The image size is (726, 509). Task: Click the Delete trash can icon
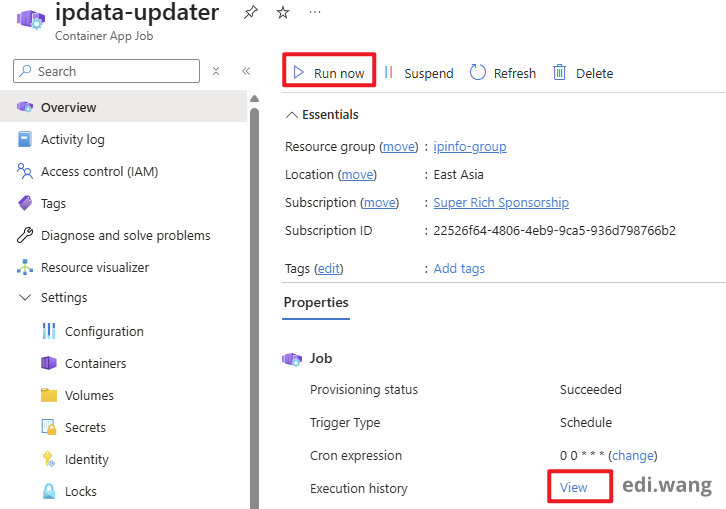pyautogui.click(x=560, y=72)
